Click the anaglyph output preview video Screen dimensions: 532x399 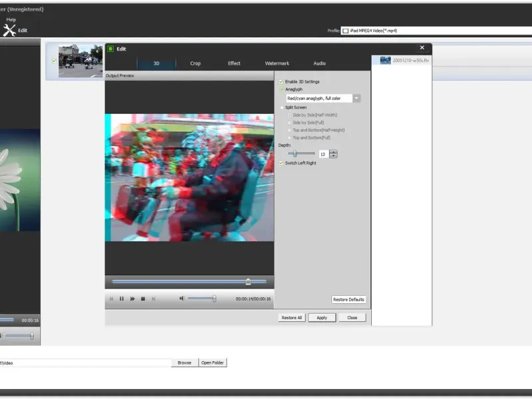tap(190, 178)
